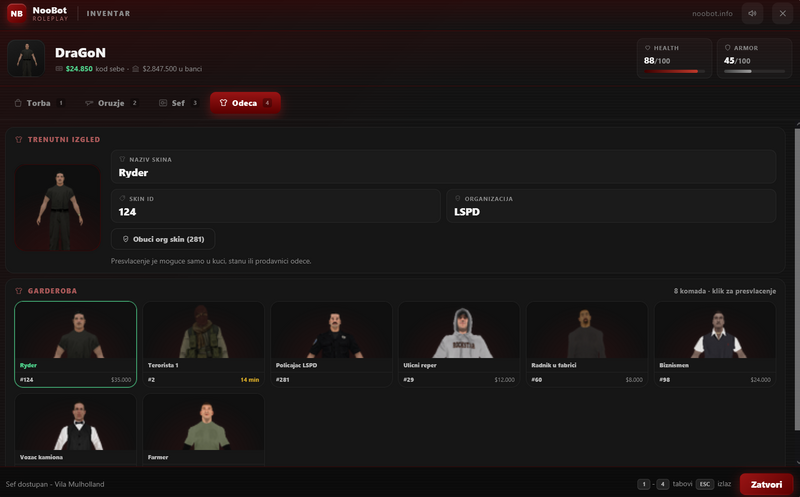Viewport: 800px width, 497px height.
Task: Click the '4' key hint in footer
Action: [x=662, y=484]
